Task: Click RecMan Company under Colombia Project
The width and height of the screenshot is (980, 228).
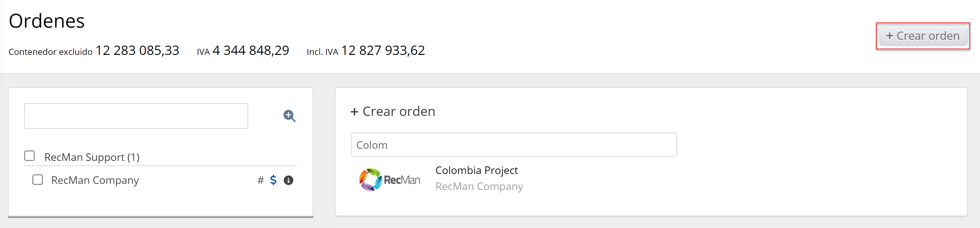Action: pos(479,186)
